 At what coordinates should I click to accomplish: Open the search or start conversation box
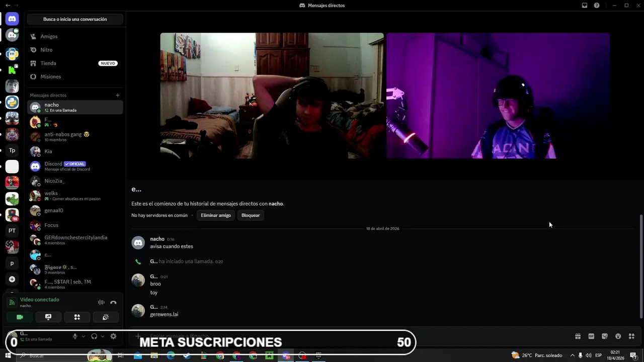tap(75, 19)
